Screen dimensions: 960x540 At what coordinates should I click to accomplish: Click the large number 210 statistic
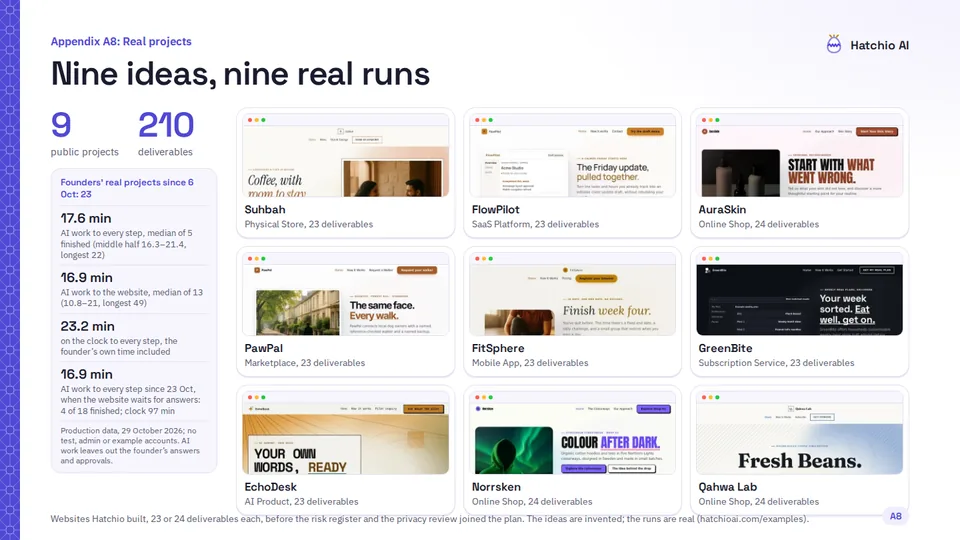click(x=165, y=125)
